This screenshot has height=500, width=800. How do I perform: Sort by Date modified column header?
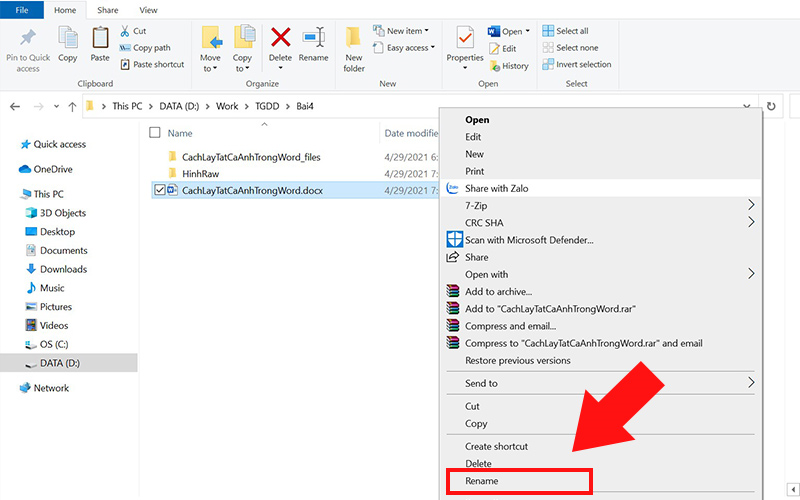click(411, 133)
